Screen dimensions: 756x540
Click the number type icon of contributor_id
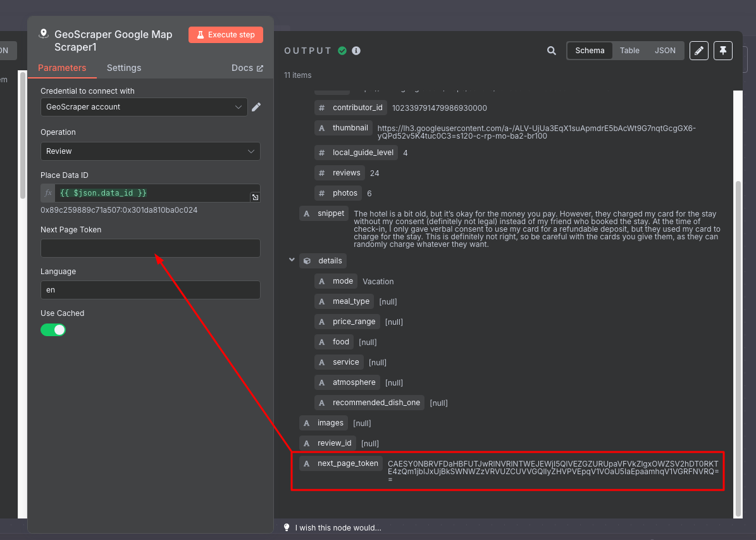coord(321,108)
